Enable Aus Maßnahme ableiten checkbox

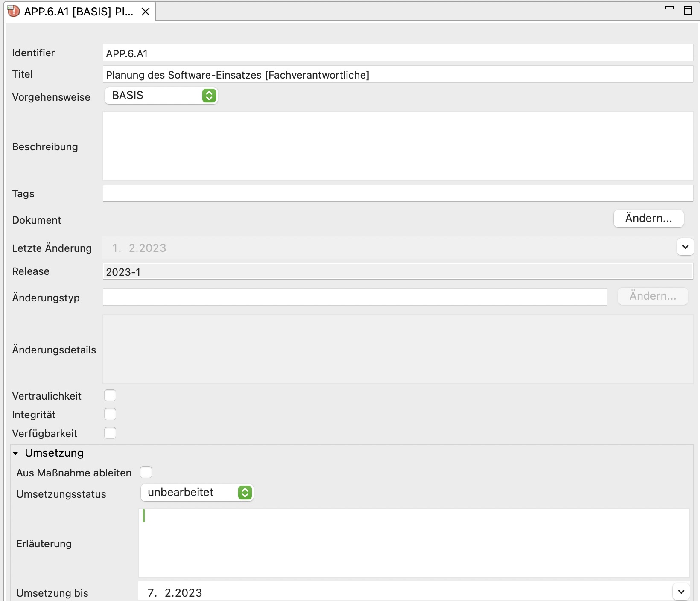pos(146,472)
